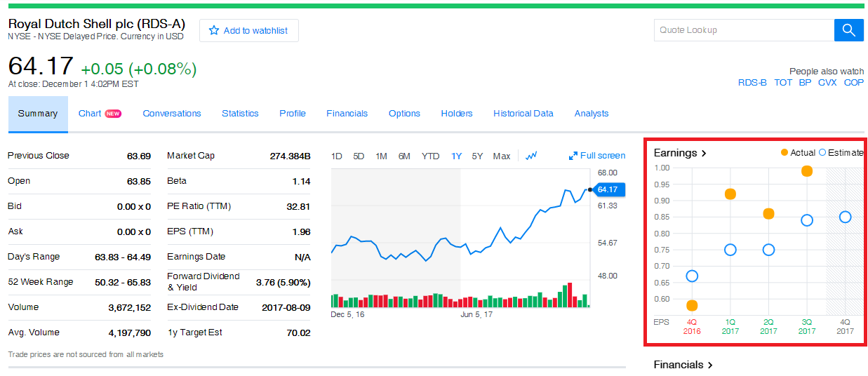Open the chart indicators line icon
The width and height of the screenshot is (868, 376).
pos(531,156)
